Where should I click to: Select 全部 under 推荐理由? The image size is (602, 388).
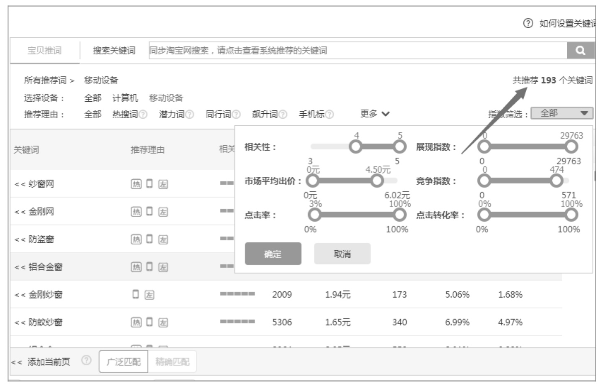[x=93, y=114]
